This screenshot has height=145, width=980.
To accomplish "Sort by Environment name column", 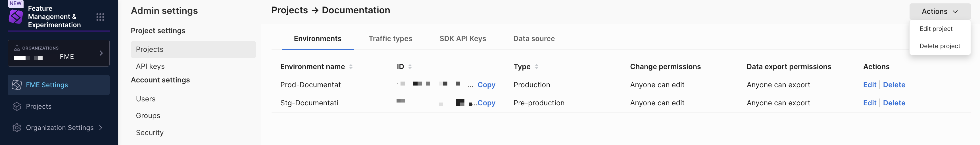I will pyautogui.click(x=351, y=67).
